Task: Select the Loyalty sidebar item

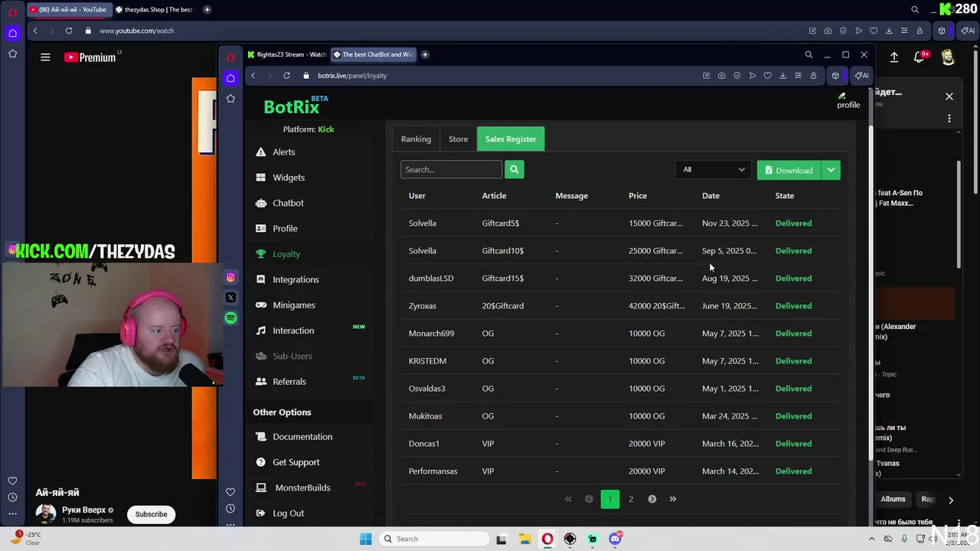Action: coord(286,254)
